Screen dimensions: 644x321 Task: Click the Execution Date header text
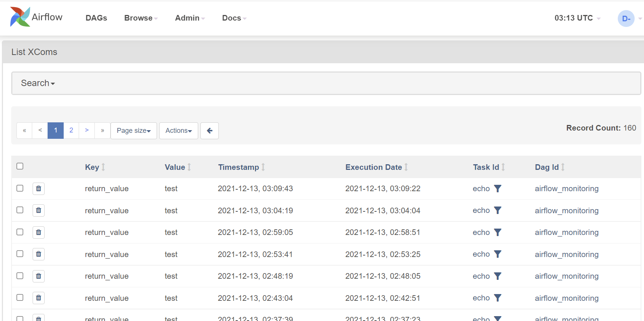tap(374, 167)
